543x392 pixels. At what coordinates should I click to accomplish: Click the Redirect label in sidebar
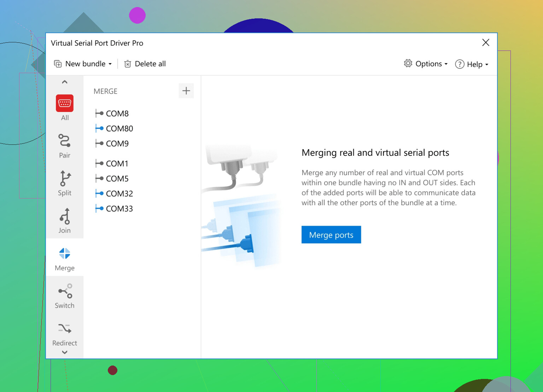click(65, 343)
